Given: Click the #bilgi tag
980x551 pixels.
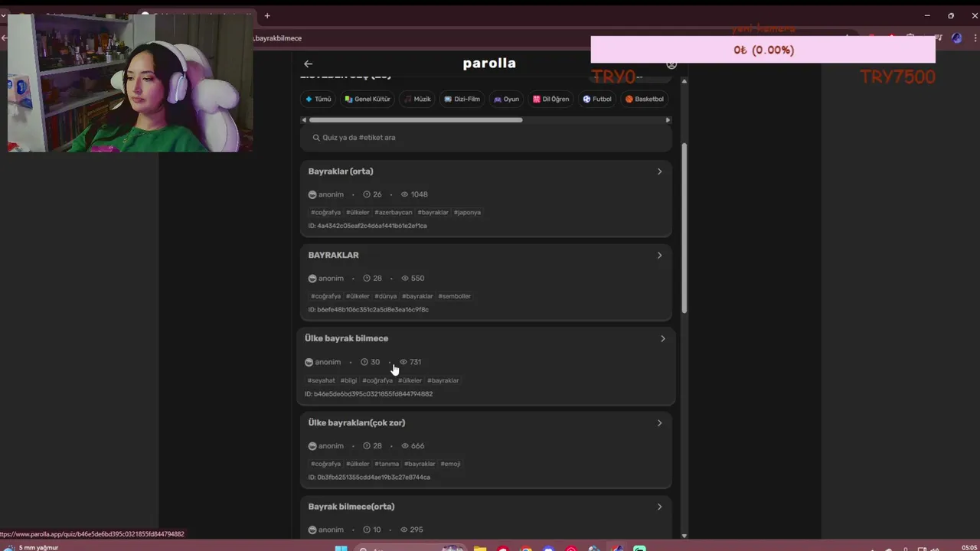Looking at the screenshot, I should (349, 380).
